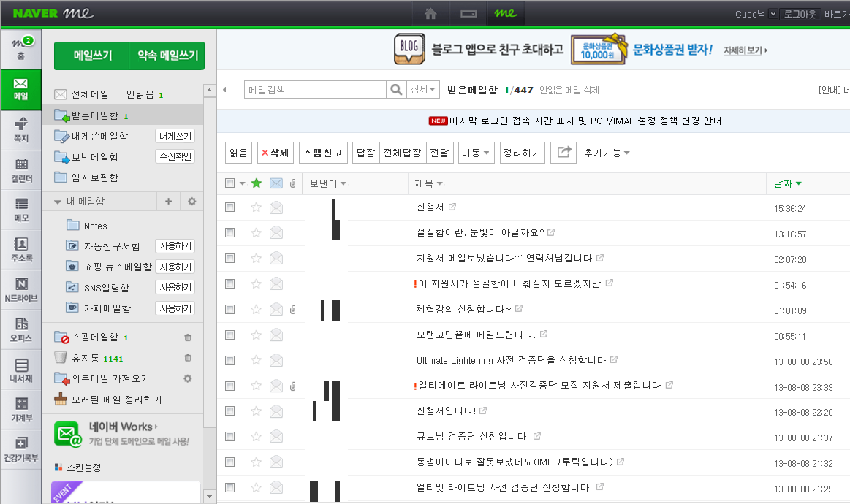Click the trash icon beside 스팸메일함
Screen dimensions: 850x504
tap(189, 338)
